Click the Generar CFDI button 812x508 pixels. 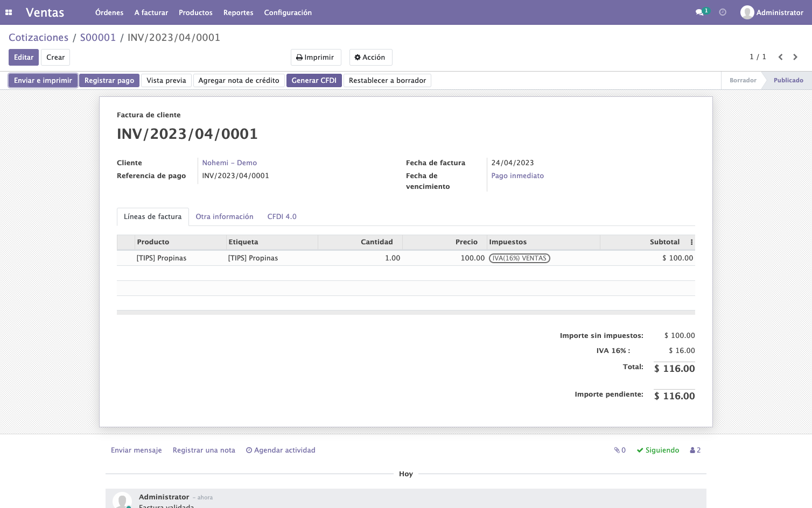[x=314, y=81]
